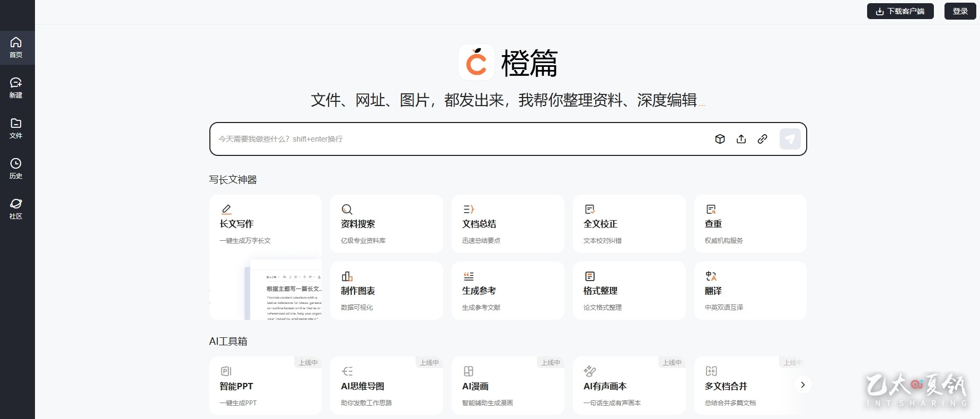Screen dimensions: 980x419
Task: Click the 亿级专业资料库 description text
Action: (363, 241)
